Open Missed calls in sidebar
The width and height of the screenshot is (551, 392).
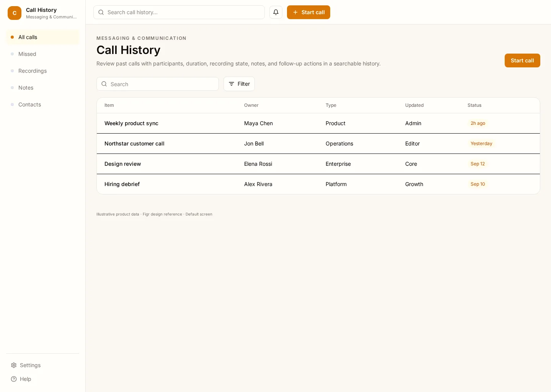pos(43,54)
